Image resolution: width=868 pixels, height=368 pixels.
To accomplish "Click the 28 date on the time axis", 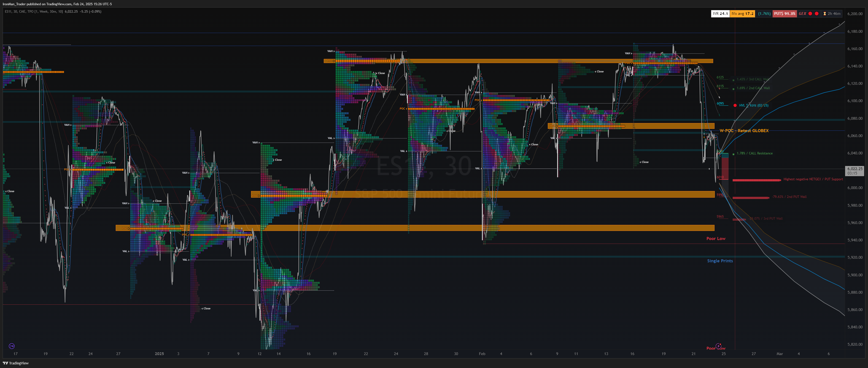I will [x=426, y=353].
